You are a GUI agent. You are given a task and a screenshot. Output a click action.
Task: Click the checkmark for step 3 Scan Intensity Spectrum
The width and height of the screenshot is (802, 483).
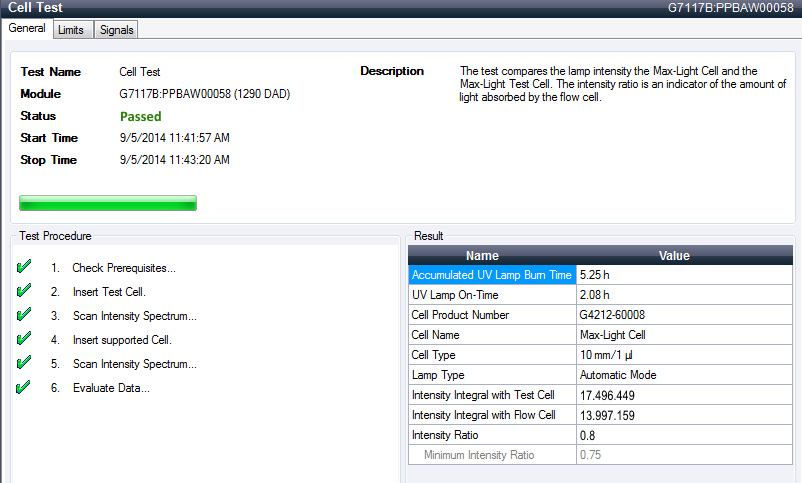(25, 316)
